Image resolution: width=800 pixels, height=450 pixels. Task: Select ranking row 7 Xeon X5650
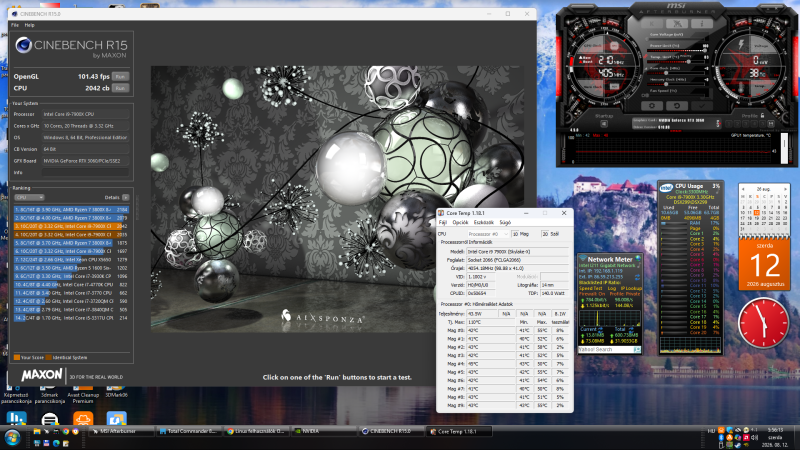point(71,260)
